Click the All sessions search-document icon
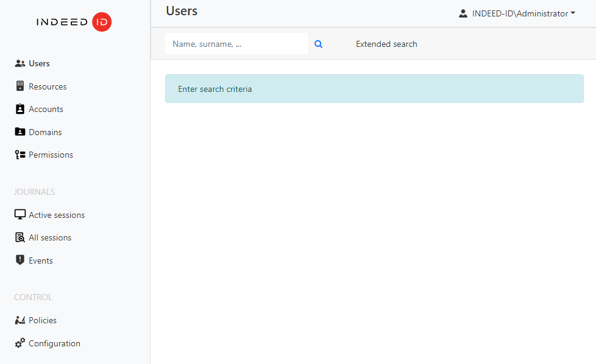596x364 pixels. click(x=20, y=237)
